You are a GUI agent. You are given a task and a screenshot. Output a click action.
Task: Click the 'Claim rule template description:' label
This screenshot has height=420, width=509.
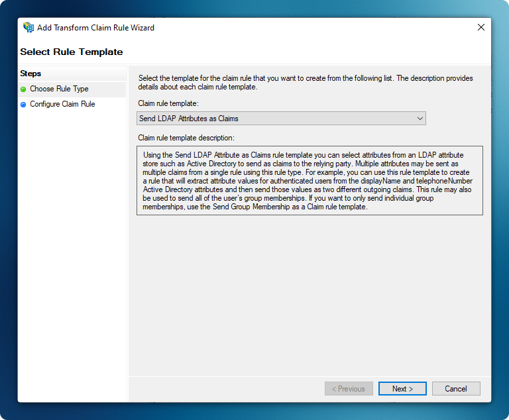pos(186,138)
